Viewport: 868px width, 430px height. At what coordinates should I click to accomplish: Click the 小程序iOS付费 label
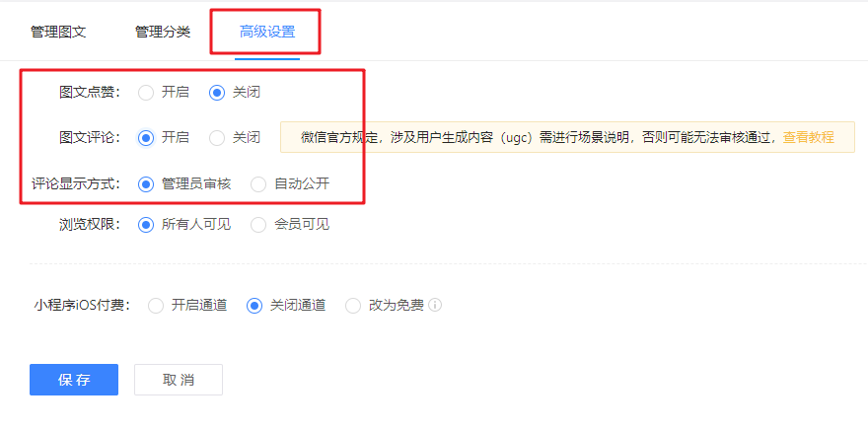click(82, 306)
